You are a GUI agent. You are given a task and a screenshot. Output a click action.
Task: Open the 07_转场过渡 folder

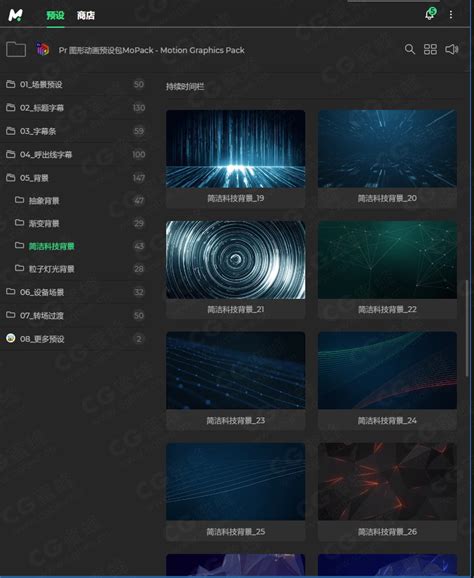click(76, 316)
